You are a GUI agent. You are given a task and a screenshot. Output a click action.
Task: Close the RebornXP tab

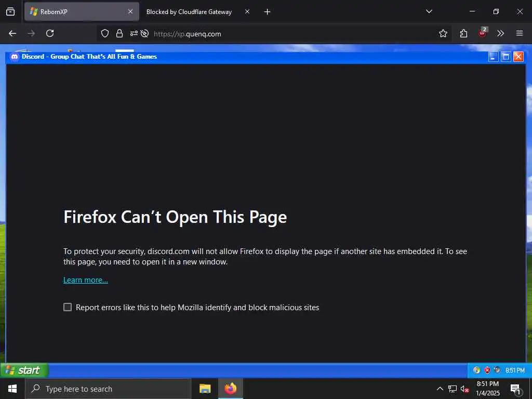(130, 11)
